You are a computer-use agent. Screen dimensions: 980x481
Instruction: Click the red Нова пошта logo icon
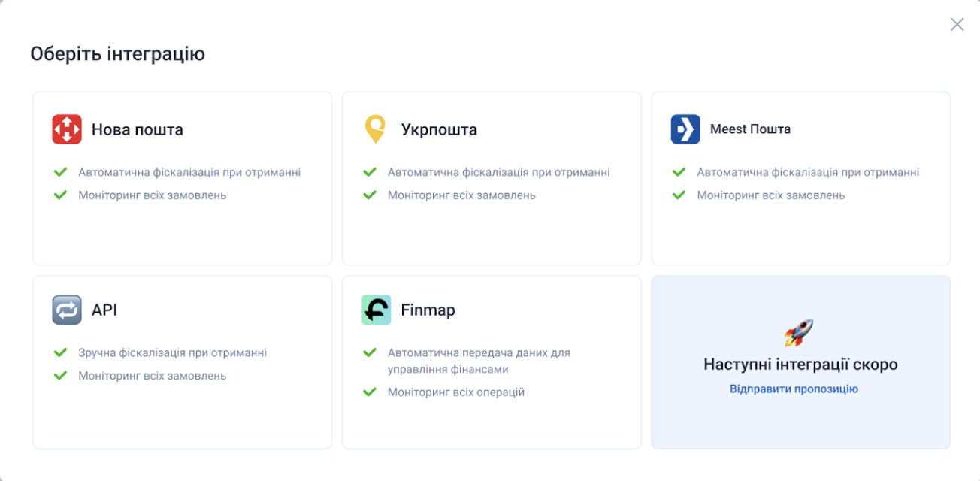tap(67, 129)
